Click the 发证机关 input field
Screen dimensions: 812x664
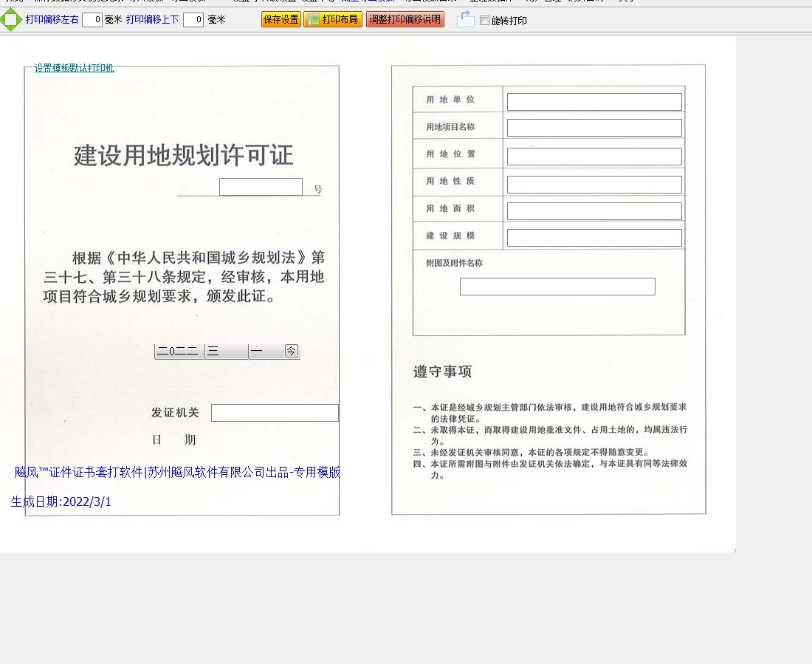coord(275,413)
